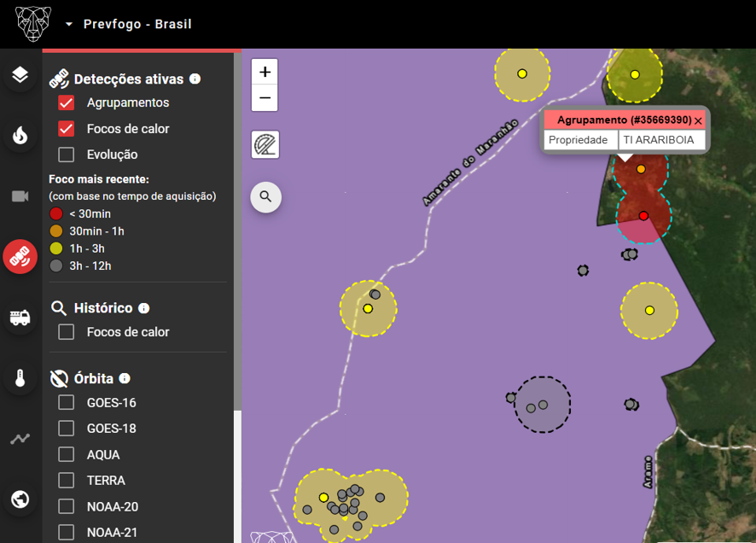Close the Agrupamento #35669390 popup
The height and width of the screenshot is (543, 756).
click(698, 120)
